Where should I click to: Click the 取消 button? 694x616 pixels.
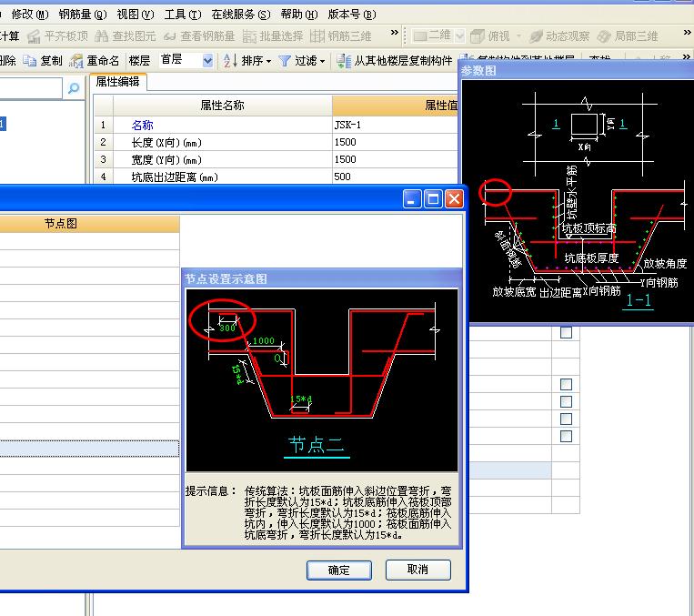point(418,570)
